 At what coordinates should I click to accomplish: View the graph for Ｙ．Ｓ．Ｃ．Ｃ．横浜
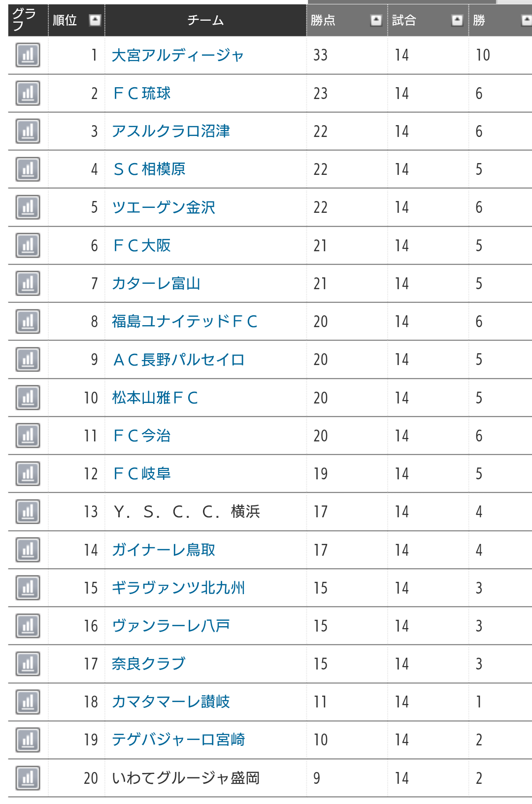[x=28, y=512]
